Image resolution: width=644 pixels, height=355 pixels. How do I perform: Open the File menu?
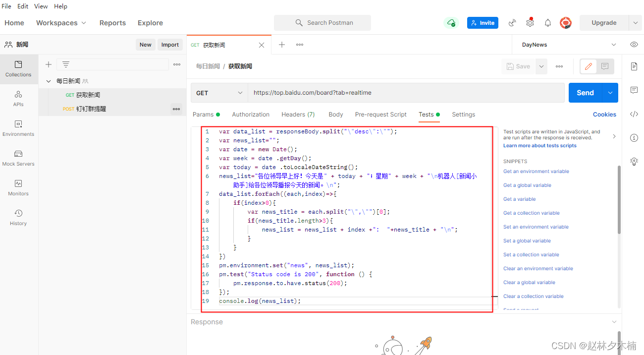pyautogui.click(x=6, y=6)
